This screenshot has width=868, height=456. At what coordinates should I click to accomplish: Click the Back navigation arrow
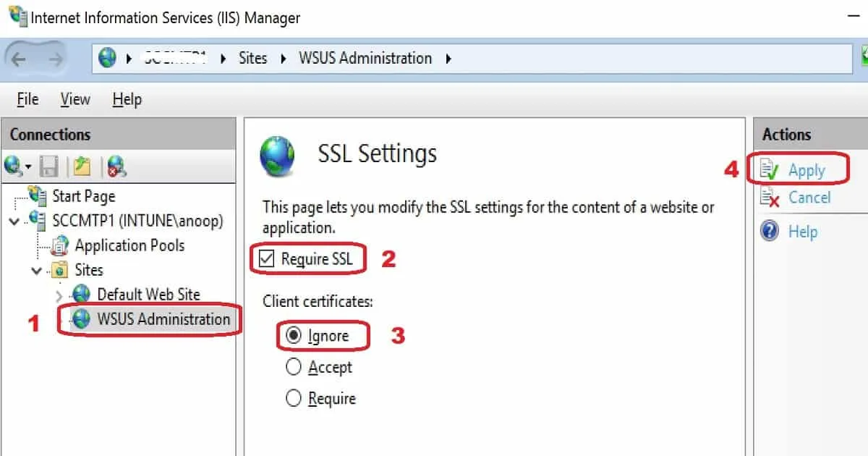tap(20, 58)
